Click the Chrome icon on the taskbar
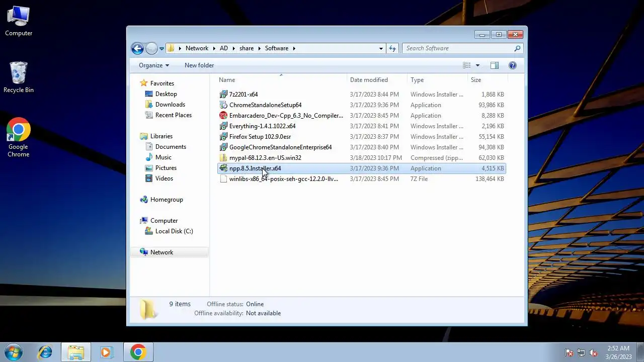The image size is (644, 362). (x=138, y=352)
